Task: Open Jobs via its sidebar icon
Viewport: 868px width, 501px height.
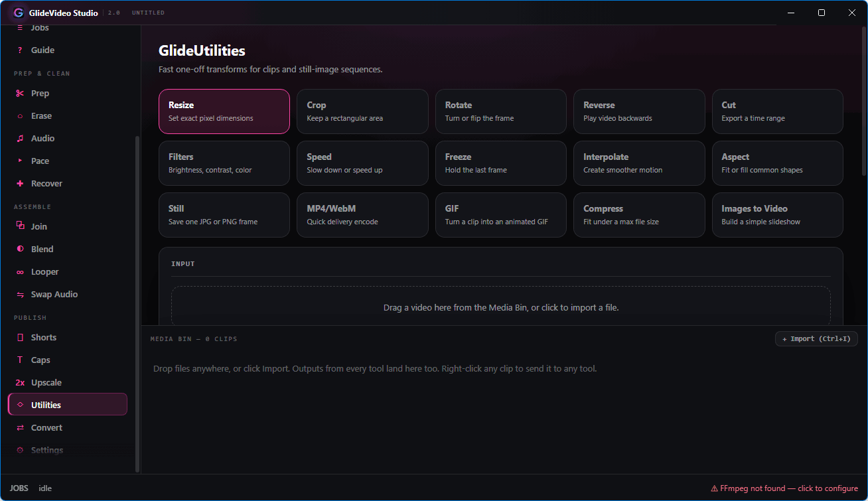Action: tap(20, 28)
